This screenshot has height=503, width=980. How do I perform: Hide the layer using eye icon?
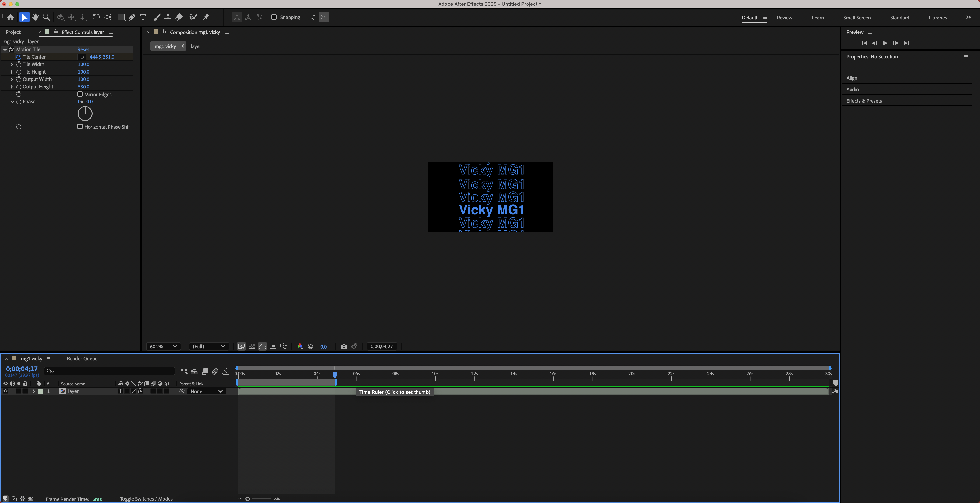[x=6, y=391]
